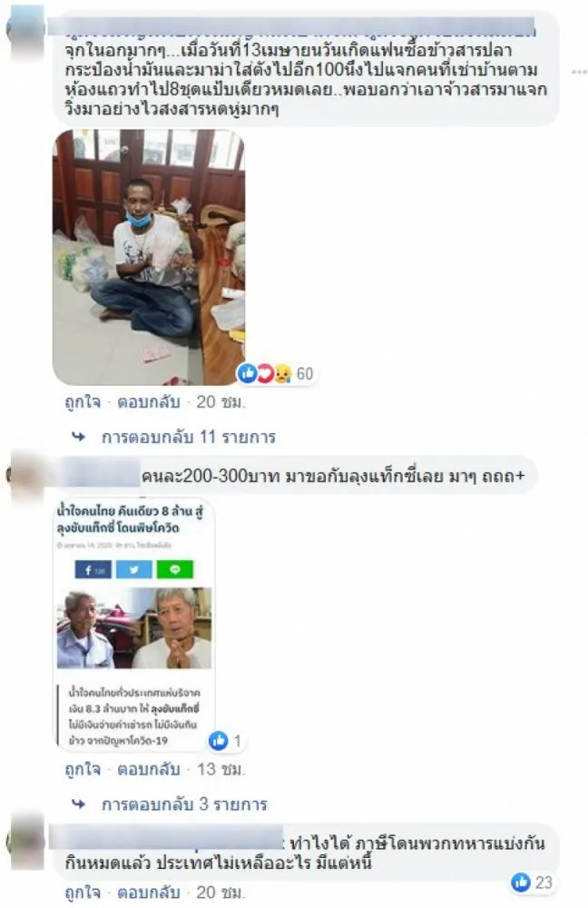Screen dimensions: 588x908
Task: Reply to the comment with man's photo
Action: pos(149,402)
